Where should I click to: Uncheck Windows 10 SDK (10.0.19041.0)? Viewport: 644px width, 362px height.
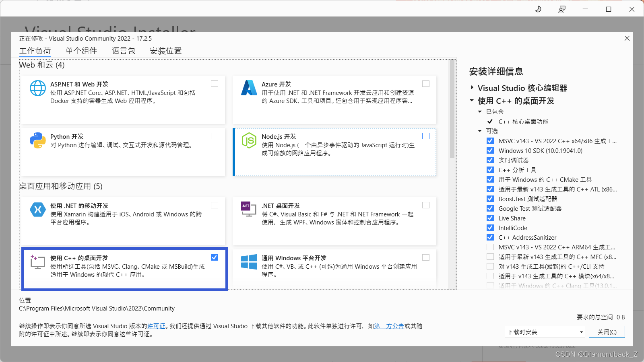(x=490, y=150)
